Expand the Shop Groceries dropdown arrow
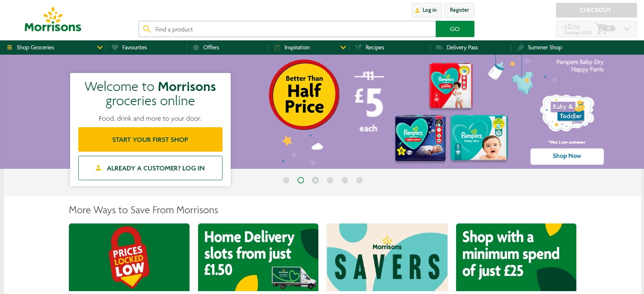The image size is (644, 294). [x=99, y=47]
